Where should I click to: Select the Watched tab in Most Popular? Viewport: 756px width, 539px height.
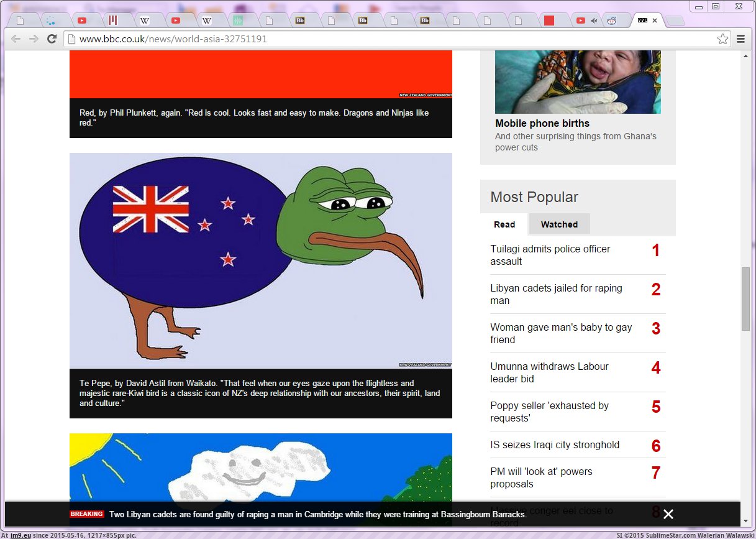(x=559, y=224)
